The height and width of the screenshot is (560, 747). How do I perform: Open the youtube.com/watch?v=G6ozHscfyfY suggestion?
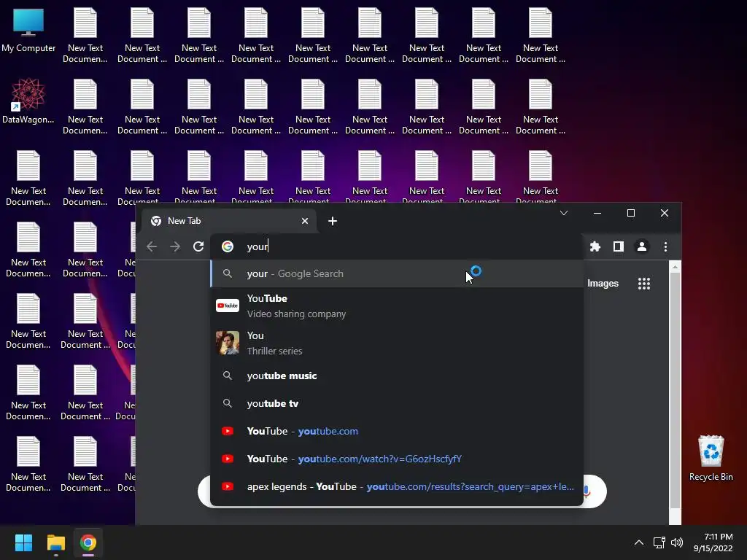[x=396, y=459]
